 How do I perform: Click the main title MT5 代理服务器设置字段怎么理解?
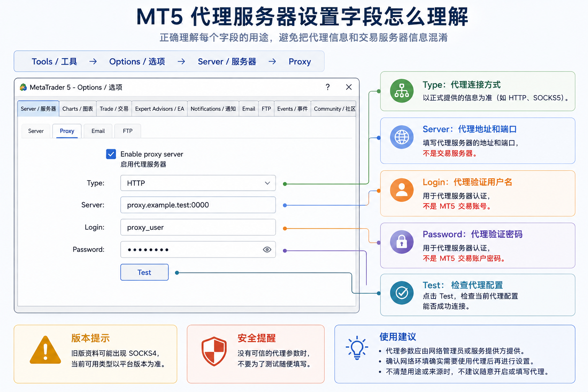(x=302, y=17)
